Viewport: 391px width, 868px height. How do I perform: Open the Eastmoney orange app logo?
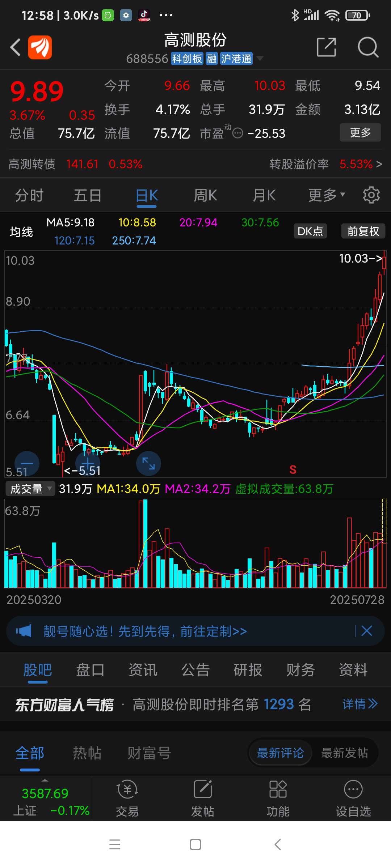tap(40, 47)
